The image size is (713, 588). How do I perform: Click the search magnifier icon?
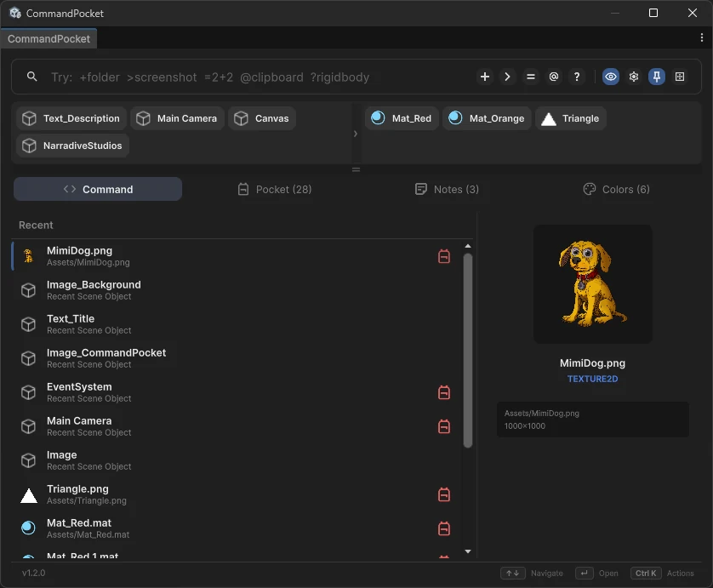31,77
